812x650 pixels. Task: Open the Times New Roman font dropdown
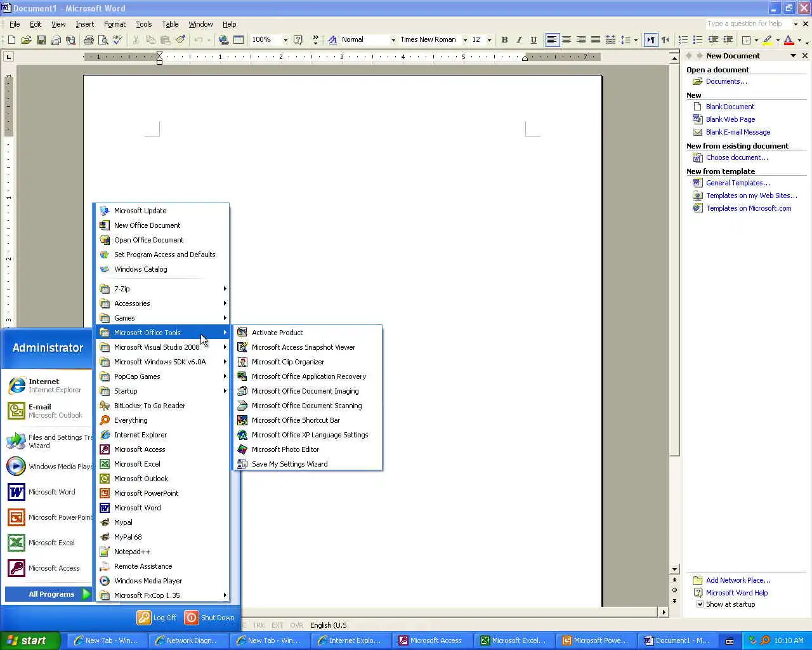click(465, 40)
